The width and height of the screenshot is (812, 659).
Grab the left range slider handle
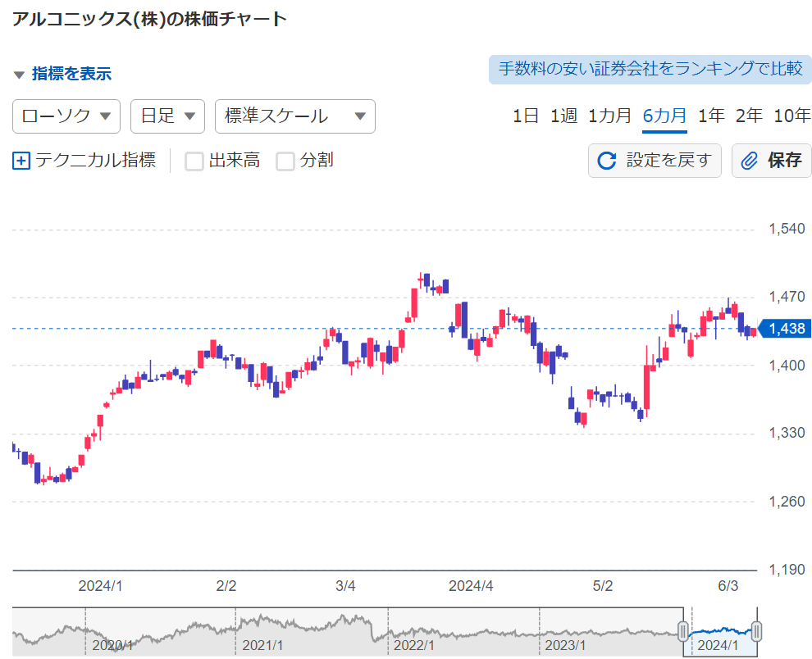[x=683, y=631]
